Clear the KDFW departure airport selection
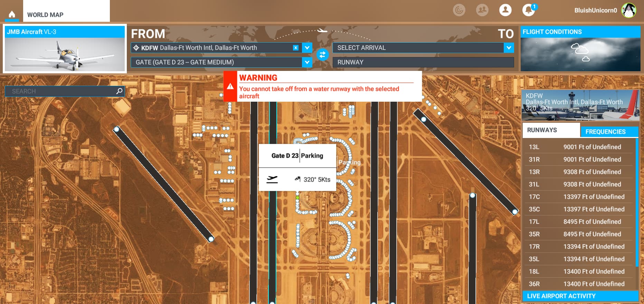This screenshot has height=304, width=644. click(x=296, y=48)
